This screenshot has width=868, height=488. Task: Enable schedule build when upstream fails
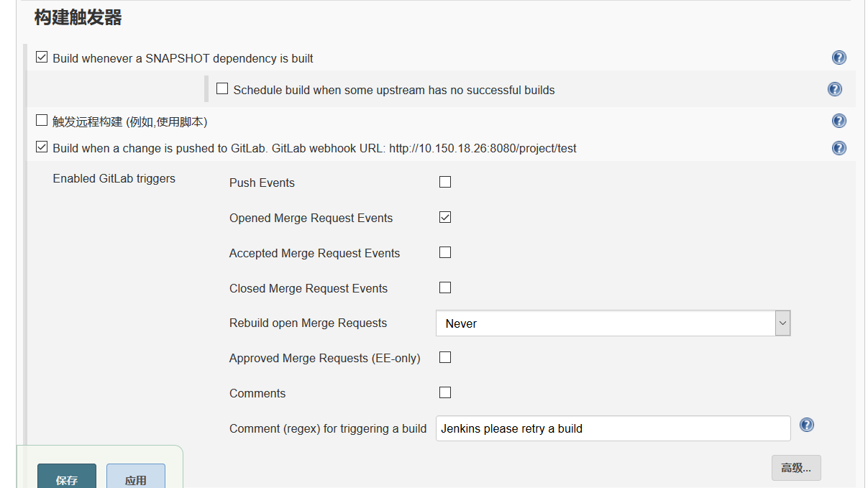click(x=222, y=88)
